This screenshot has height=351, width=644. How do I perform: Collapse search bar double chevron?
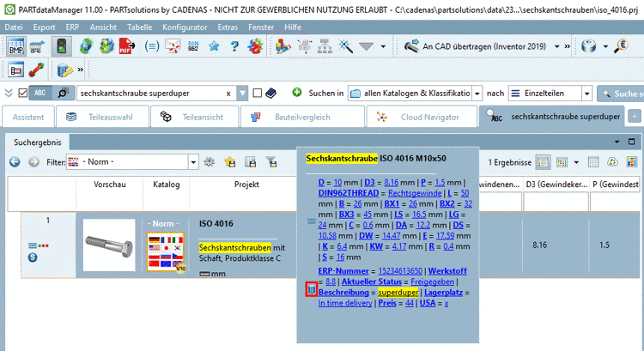tap(9, 94)
